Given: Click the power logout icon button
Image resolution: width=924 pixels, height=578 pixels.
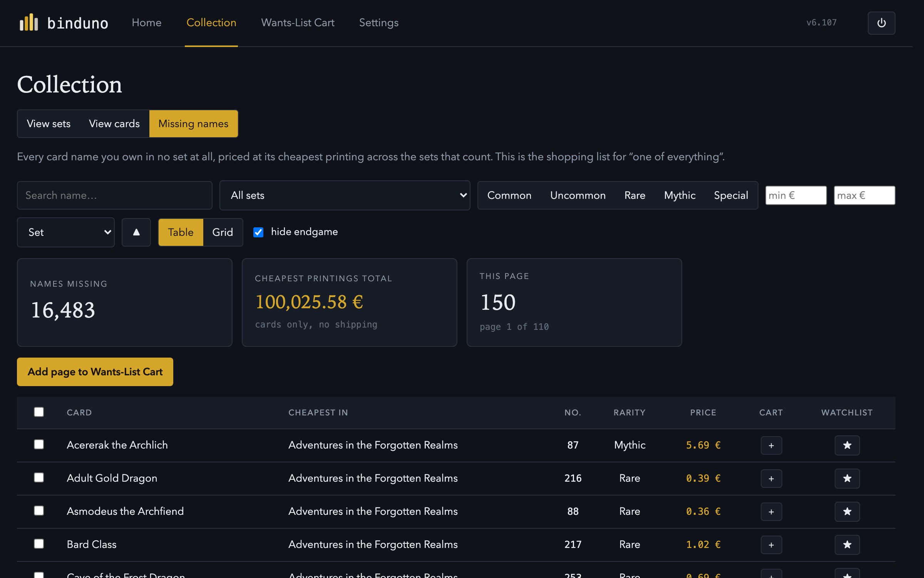Looking at the screenshot, I should pyautogui.click(x=881, y=23).
